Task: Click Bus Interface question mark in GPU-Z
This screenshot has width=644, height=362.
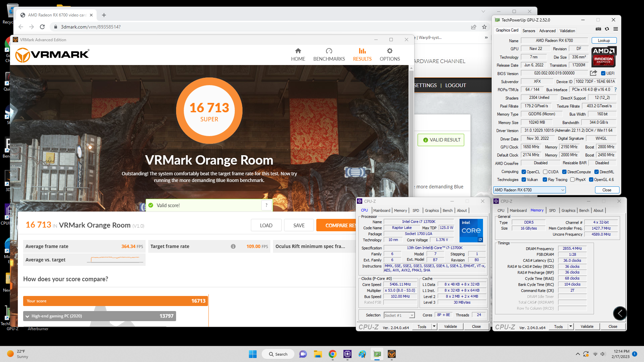Action: 615,89
